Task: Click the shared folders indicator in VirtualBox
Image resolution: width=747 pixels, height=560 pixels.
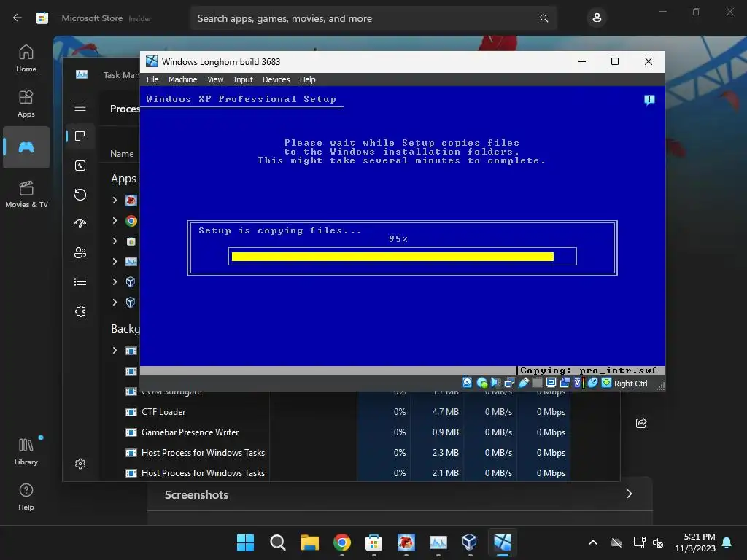Action: coord(537,383)
